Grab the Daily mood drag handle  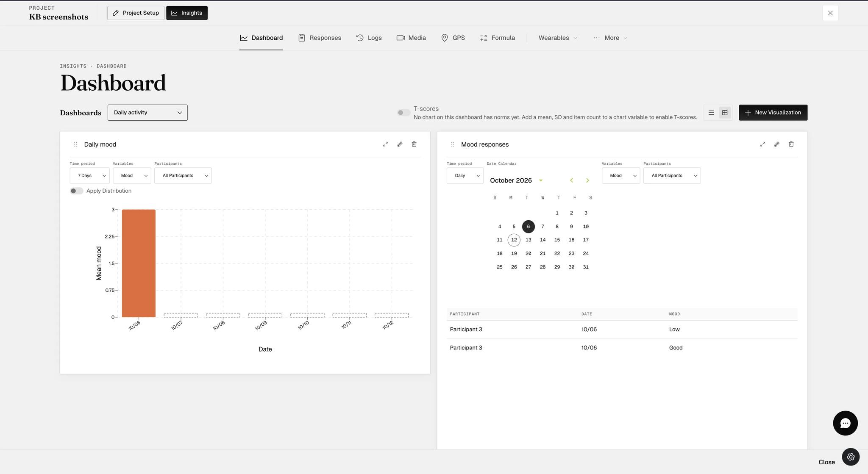click(x=75, y=144)
